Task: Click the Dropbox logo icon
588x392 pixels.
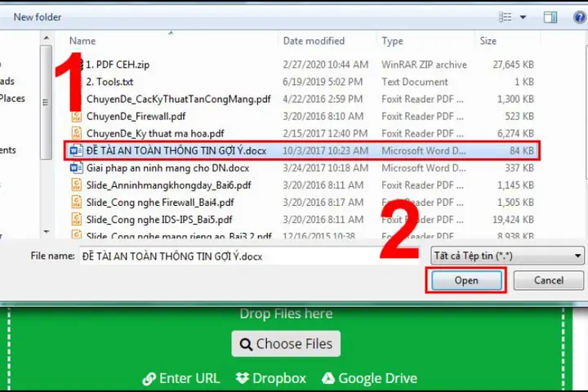Action: [x=243, y=378]
